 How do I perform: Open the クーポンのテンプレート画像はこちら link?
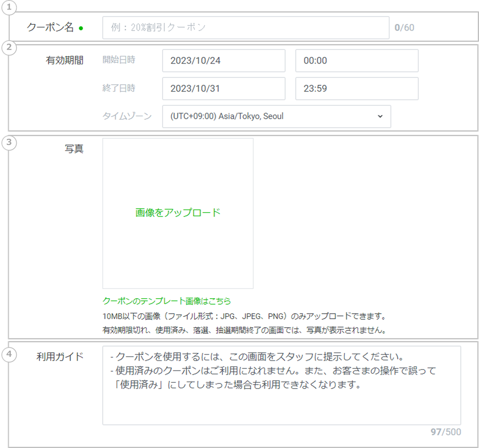(167, 301)
